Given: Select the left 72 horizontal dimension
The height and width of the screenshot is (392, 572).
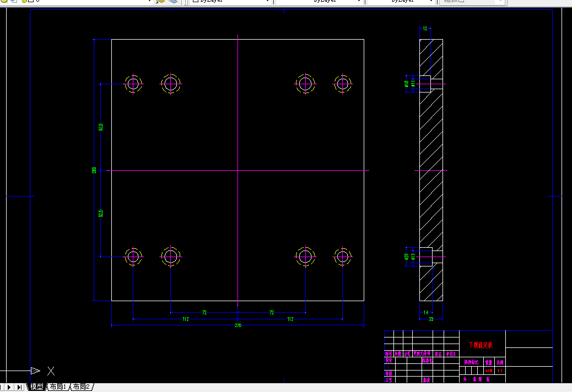Looking at the screenshot, I should coord(204,313).
